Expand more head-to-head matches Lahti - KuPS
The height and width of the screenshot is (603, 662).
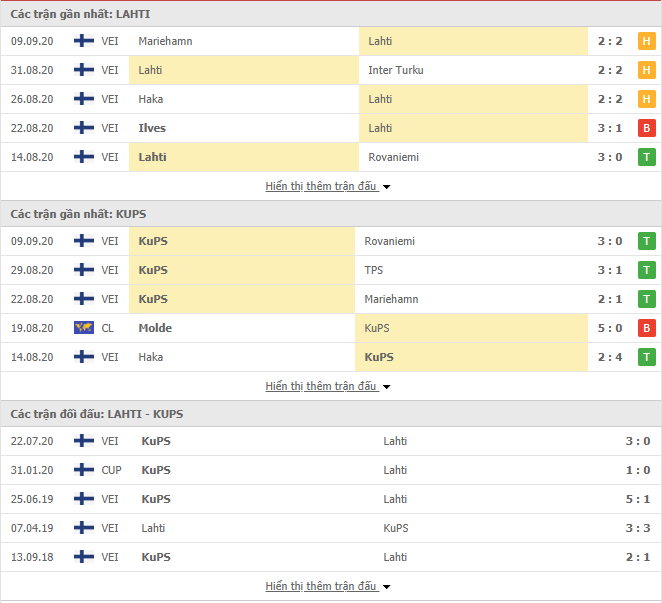[328, 586]
